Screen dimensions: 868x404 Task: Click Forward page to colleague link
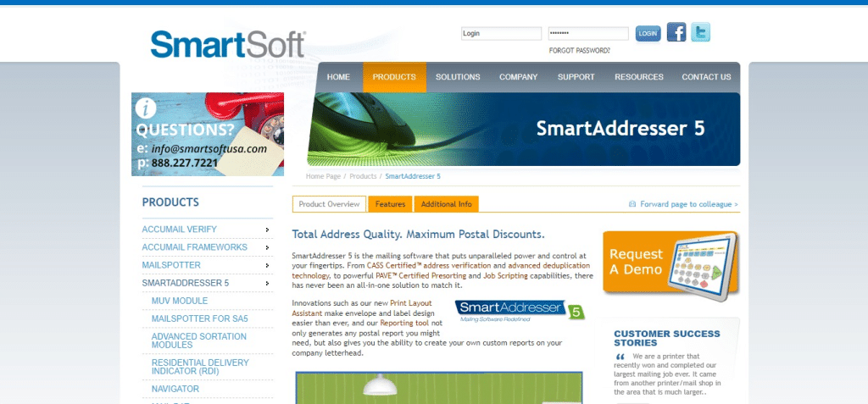tap(689, 204)
